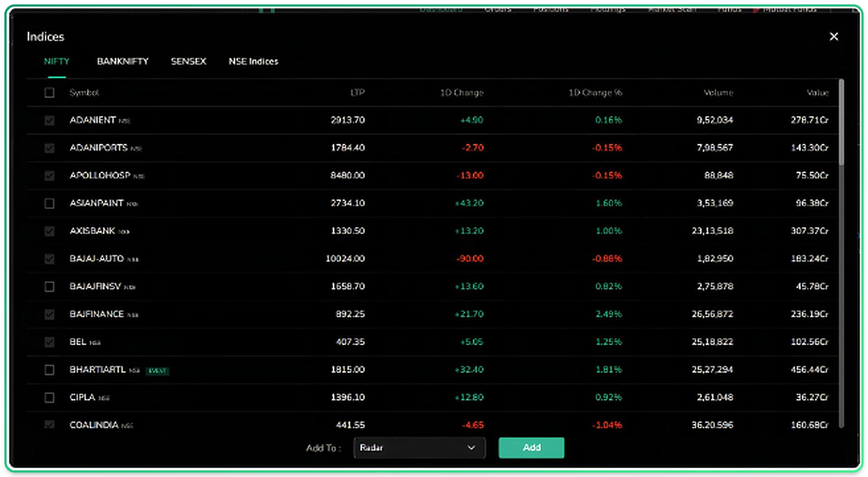Check the CIPLA row checkbox
The width and height of the screenshot is (868, 477).
[49, 398]
